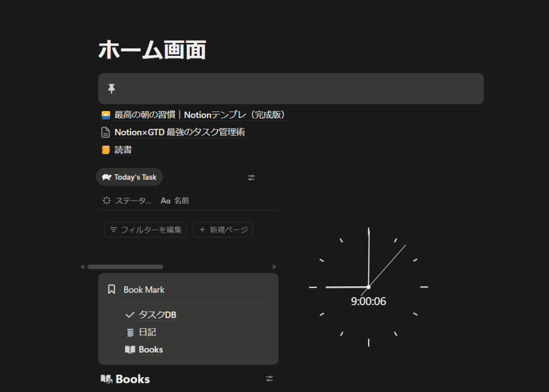This screenshot has height=392, width=549.
Task: Select the Today's Task view tab
Action: (x=129, y=177)
